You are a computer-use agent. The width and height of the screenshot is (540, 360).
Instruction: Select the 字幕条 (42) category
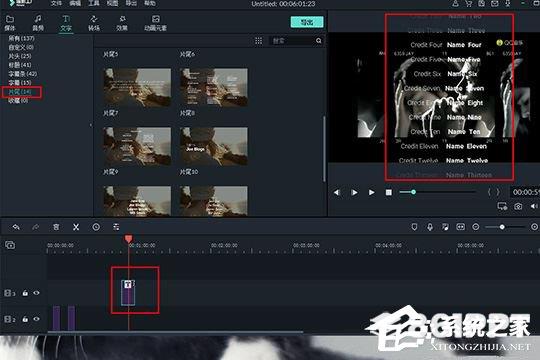[22, 74]
